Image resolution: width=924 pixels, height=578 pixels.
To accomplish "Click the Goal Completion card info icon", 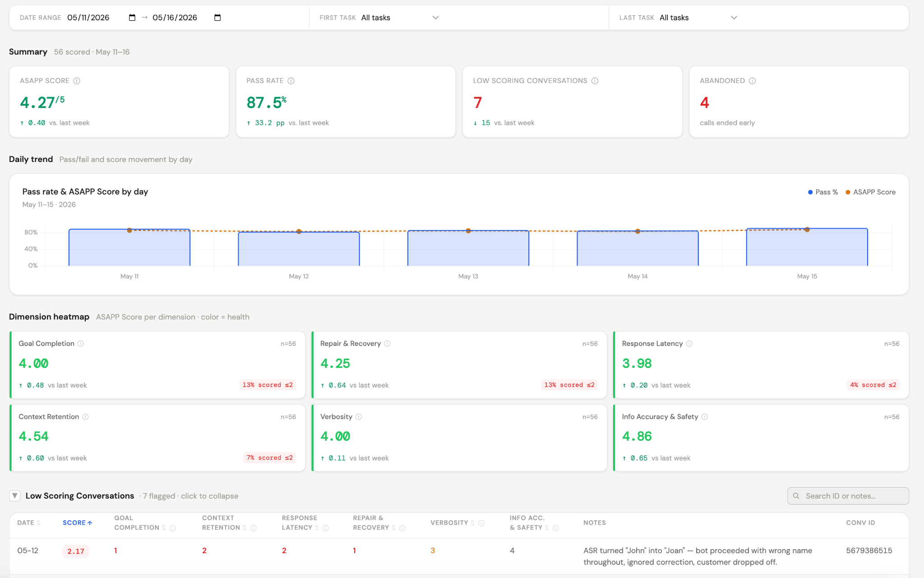I will pos(81,344).
